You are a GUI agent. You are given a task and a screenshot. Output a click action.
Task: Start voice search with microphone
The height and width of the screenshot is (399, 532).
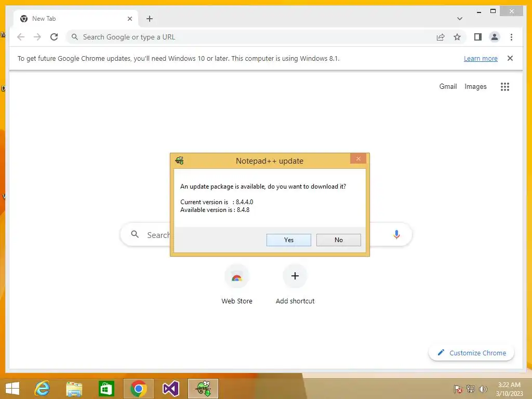click(x=396, y=234)
